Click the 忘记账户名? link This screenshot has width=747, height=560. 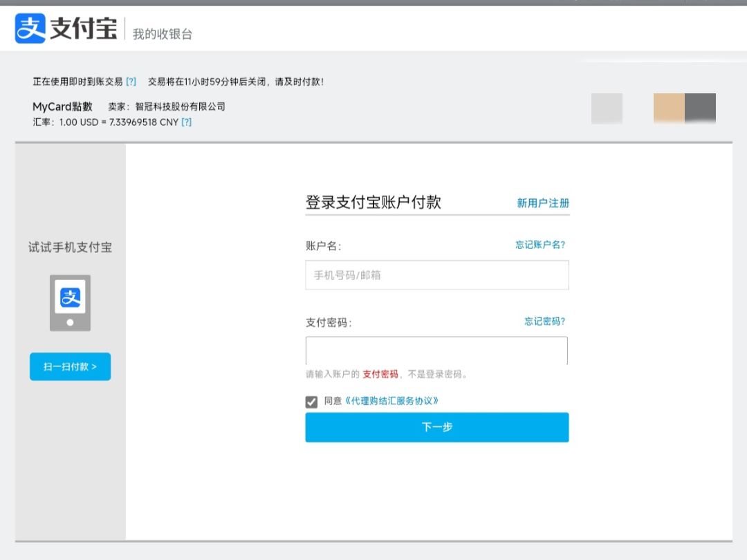click(x=544, y=245)
